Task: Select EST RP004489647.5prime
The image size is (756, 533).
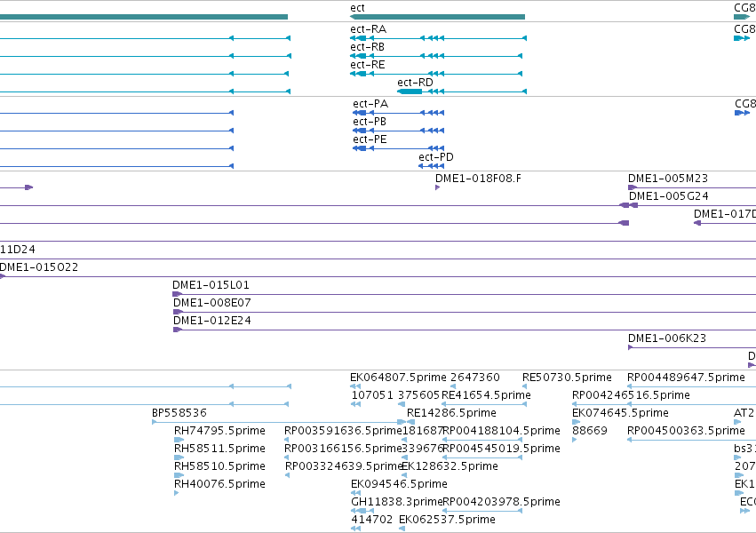Action: pyautogui.click(x=686, y=378)
